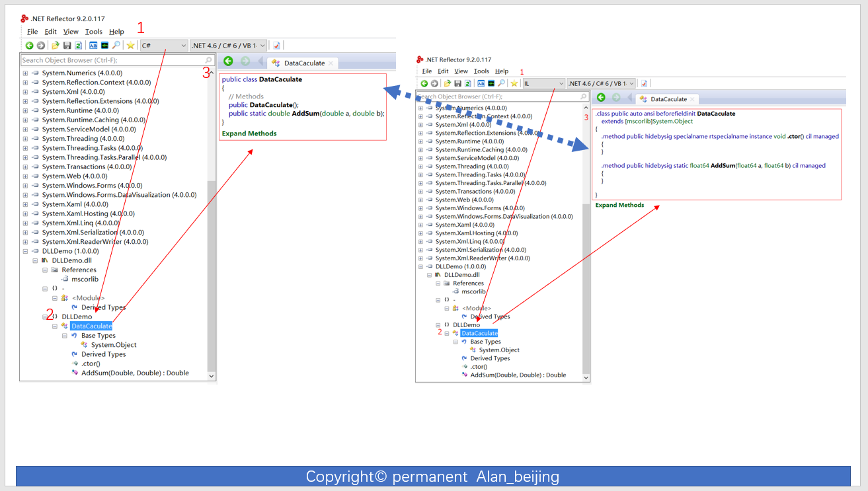Collapse References node in right tree

pyautogui.click(x=438, y=283)
